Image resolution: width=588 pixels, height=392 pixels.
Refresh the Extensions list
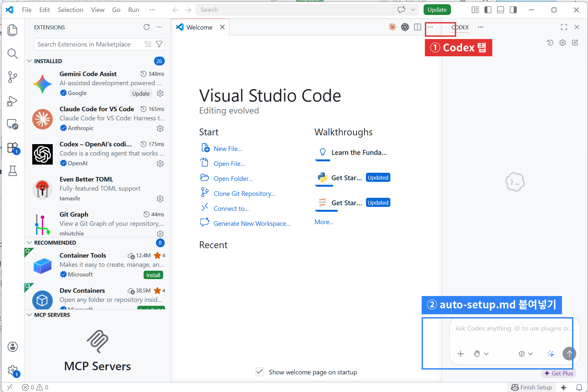pos(147,27)
